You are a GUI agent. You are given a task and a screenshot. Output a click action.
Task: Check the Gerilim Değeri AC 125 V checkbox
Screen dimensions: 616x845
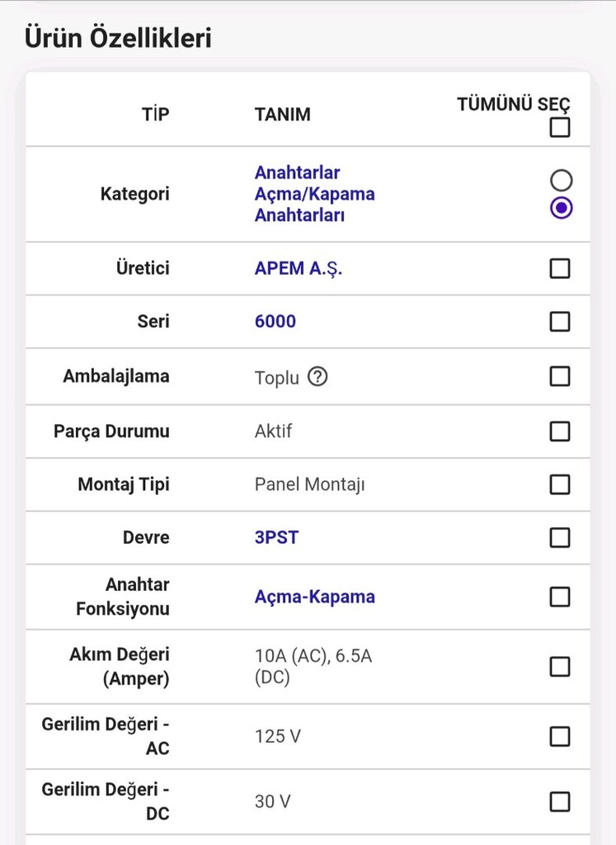click(560, 736)
